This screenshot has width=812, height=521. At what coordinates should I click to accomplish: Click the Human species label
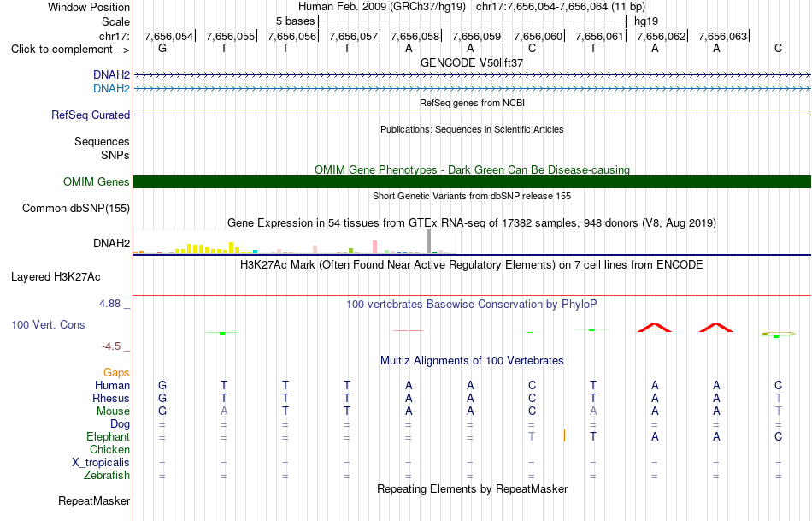pos(112,385)
